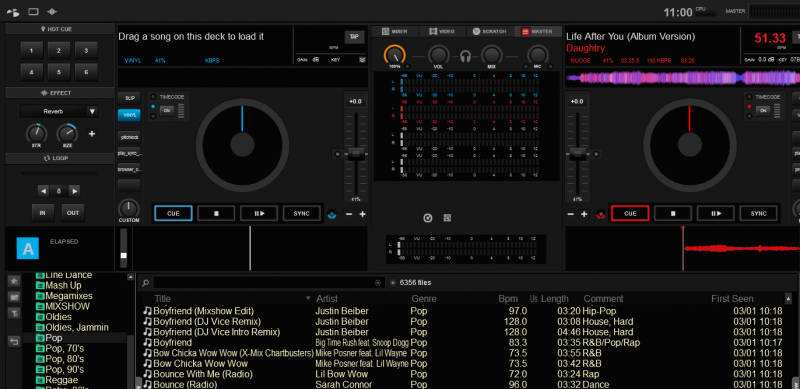
Task: Toggle the bottom radio dot in left TIMECODE box
Action: 153,116
